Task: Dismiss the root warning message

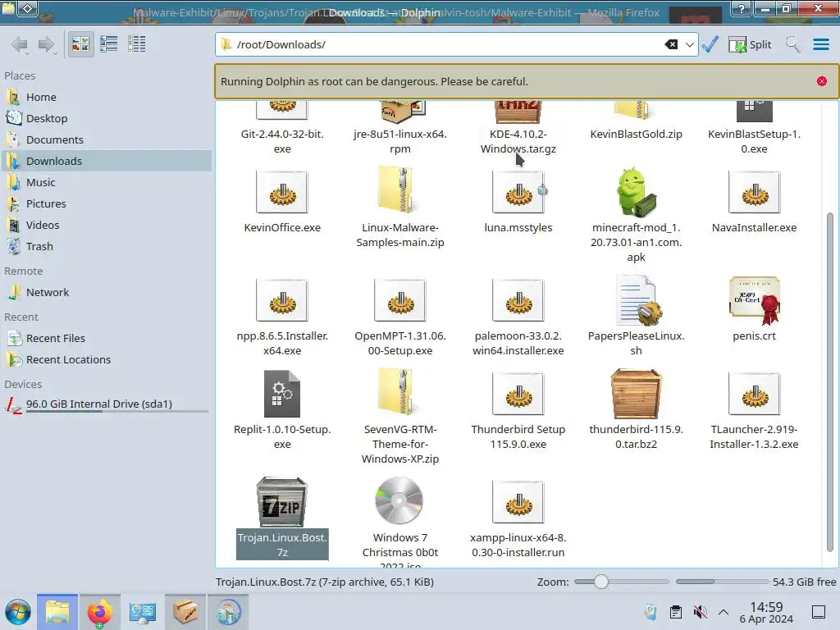Action: 822,81
